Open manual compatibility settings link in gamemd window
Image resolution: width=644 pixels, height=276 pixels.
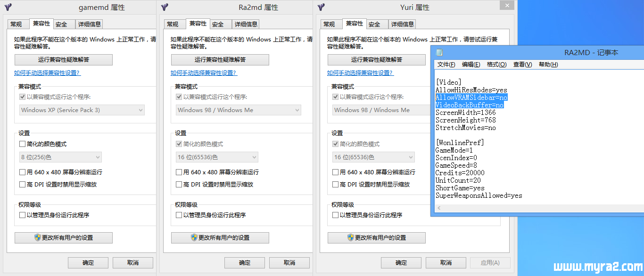47,73
